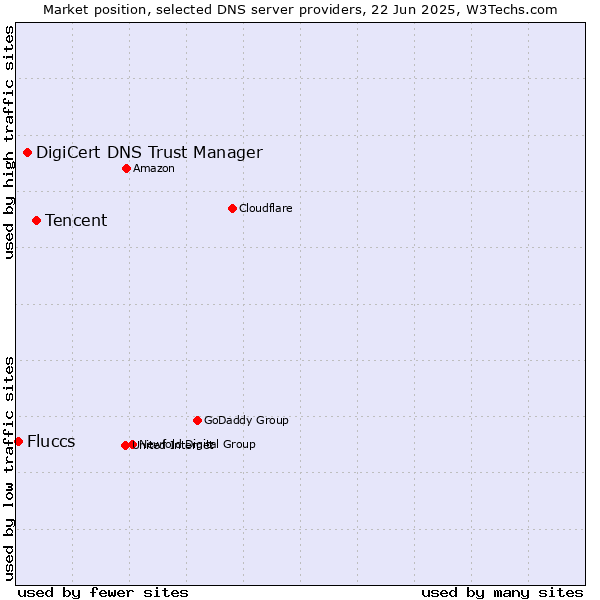Select the 'Tencent' label text
The image size is (600, 600).
(76, 220)
